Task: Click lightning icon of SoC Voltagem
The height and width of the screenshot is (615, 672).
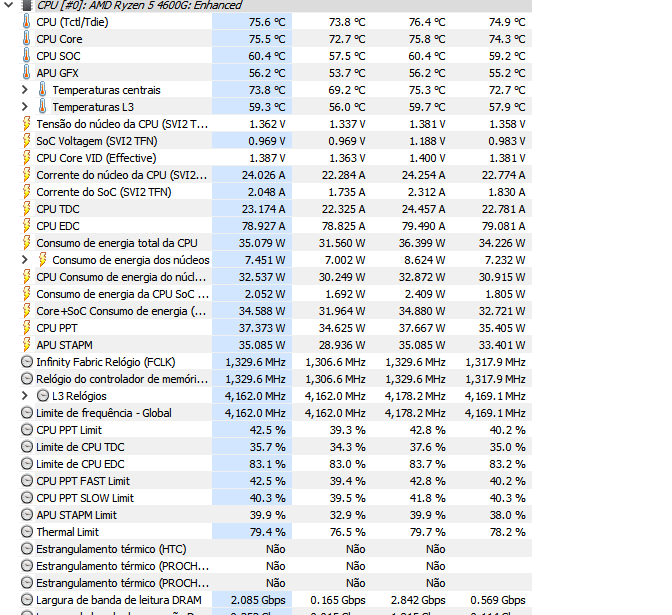Action: point(27,141)
